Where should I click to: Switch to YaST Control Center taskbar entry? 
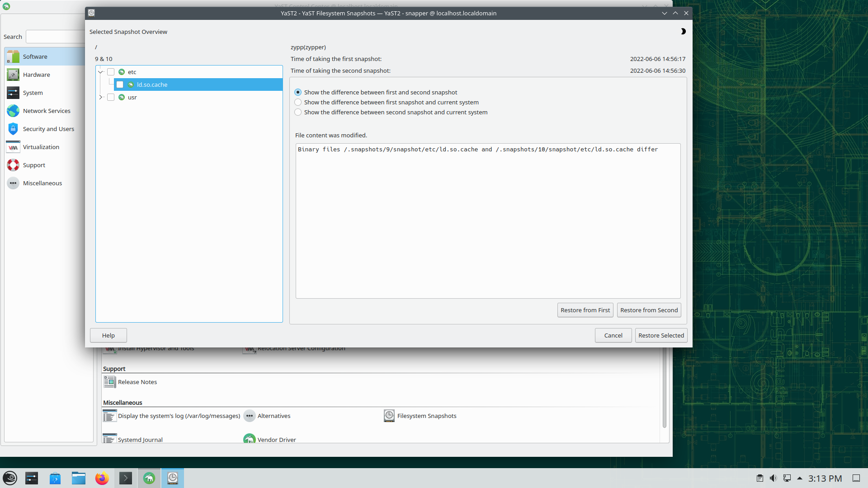click(x=149, y=478)
